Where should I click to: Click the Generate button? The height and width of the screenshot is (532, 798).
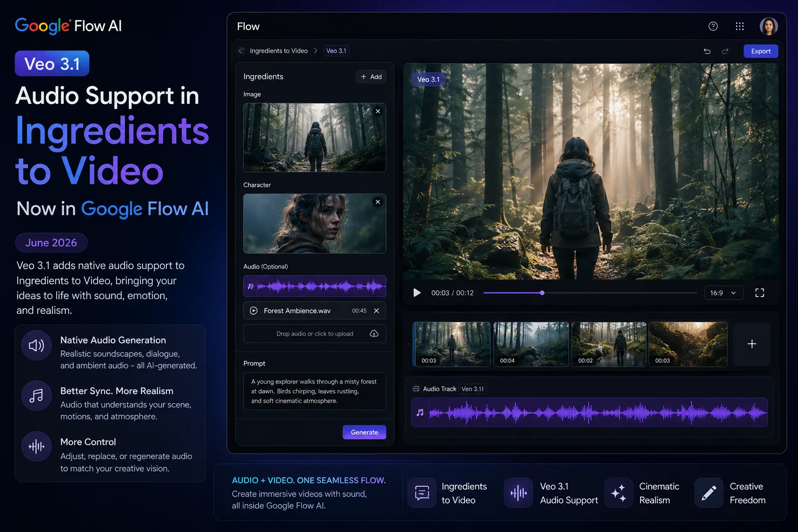tap(364, 432)
